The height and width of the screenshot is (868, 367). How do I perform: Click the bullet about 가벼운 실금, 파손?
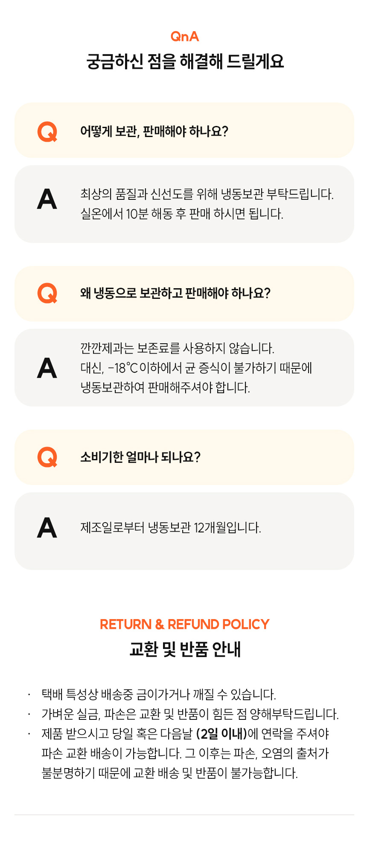click(190, 714)
